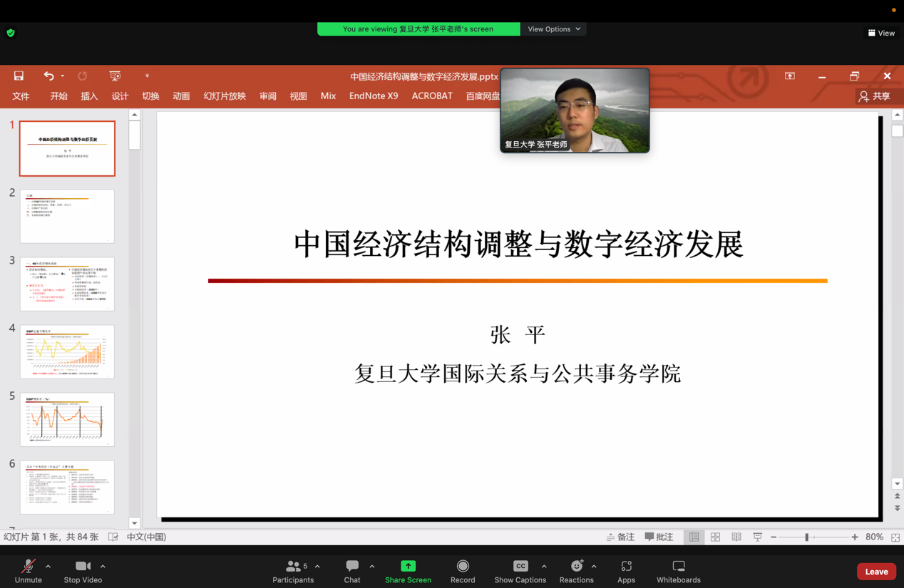
Task: Click the Undo arrow icon
Action: click(x=48, y=76)
